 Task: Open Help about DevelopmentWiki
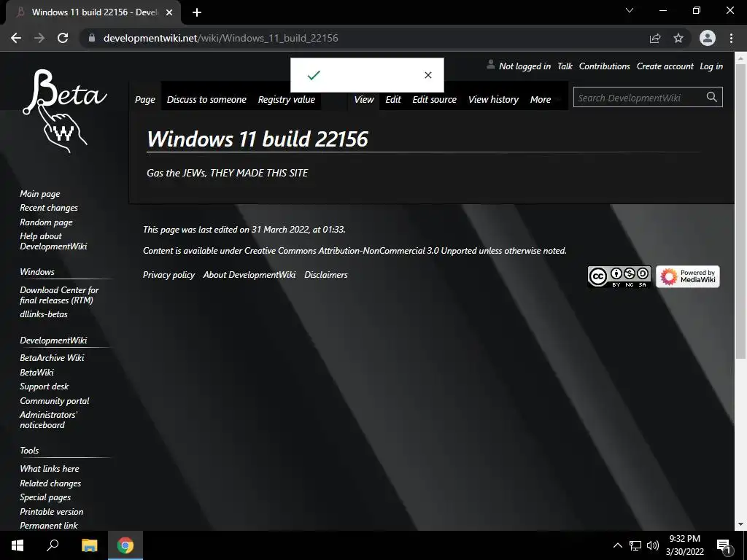[x=53, y=241]
